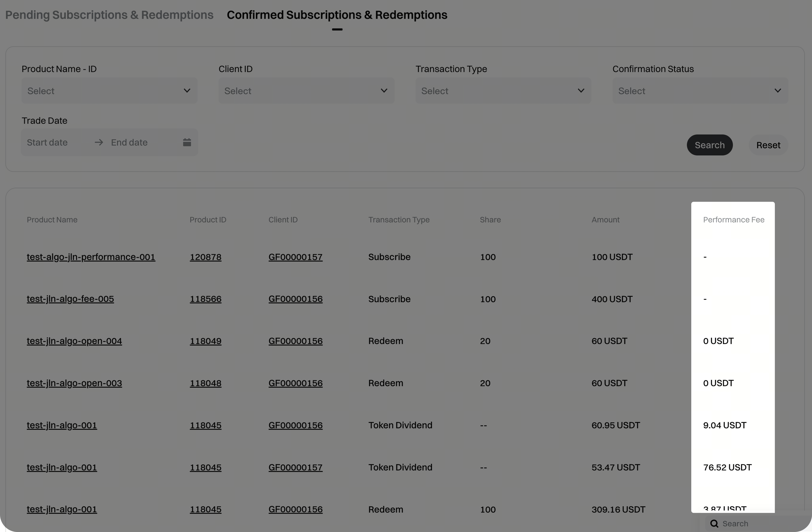Click client ID GF00000157 in the first row
Screen dimensions: 812x532
click(295, 257)
